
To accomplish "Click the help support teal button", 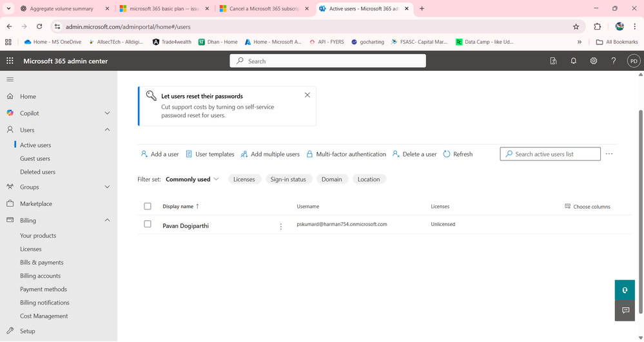I will pyautogui.click(x=625, y=290).
